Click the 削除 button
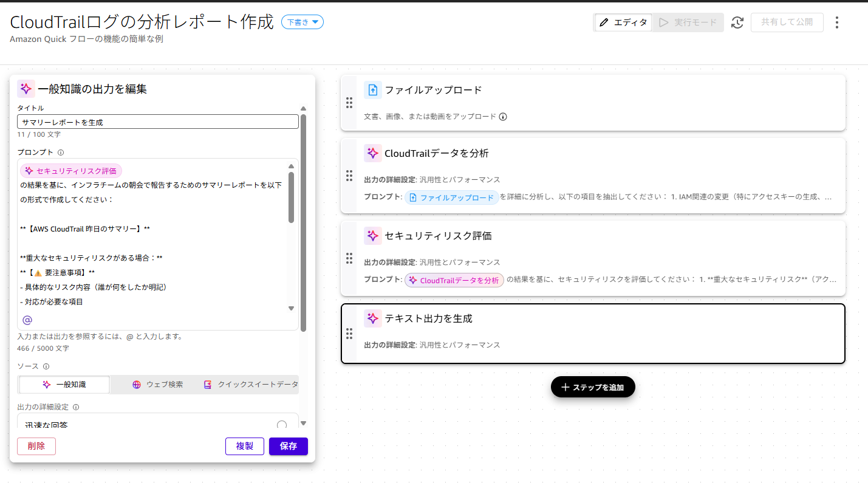This screenshot has height=491, width=868. pos(36,446)
